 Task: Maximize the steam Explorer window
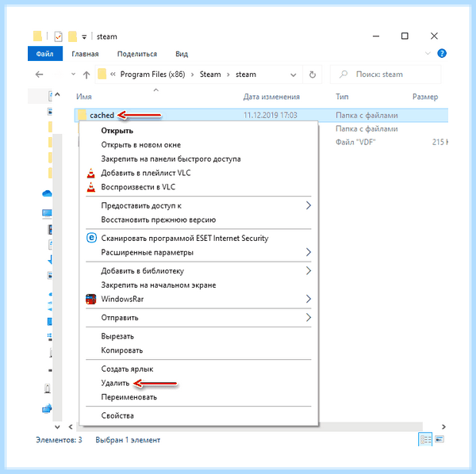(x=405, y=36)
